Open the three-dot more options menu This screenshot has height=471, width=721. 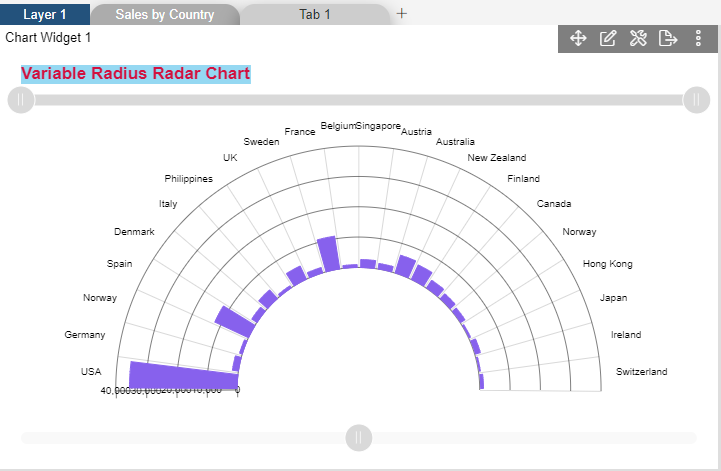[x=698, y=38]
